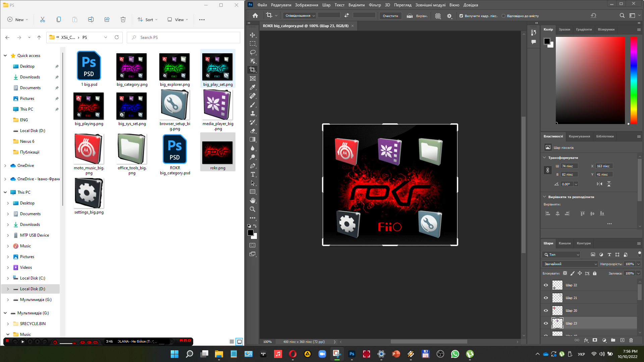The image size is (644, 362).
Task: Click the hue spectrum slider
Action: (634, 80)
